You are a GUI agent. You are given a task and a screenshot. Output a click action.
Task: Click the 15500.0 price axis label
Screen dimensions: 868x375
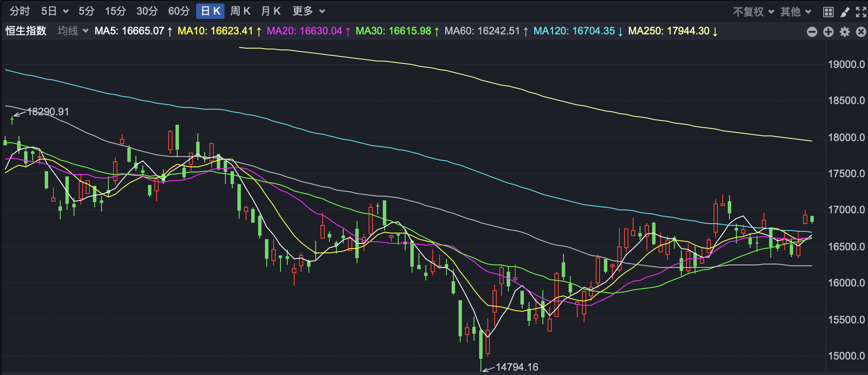pyautogui.click(x=846, y=320)
